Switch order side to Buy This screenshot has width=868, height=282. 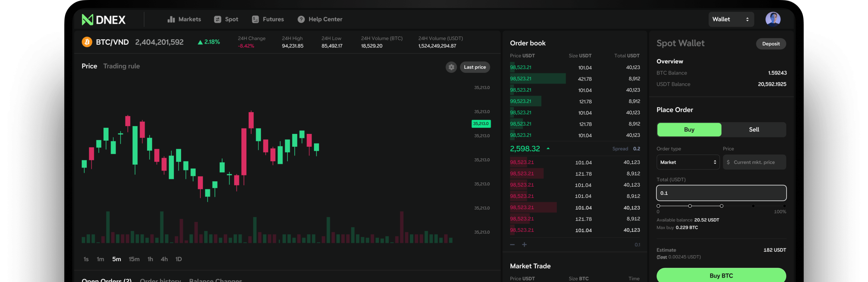[689, 129]
